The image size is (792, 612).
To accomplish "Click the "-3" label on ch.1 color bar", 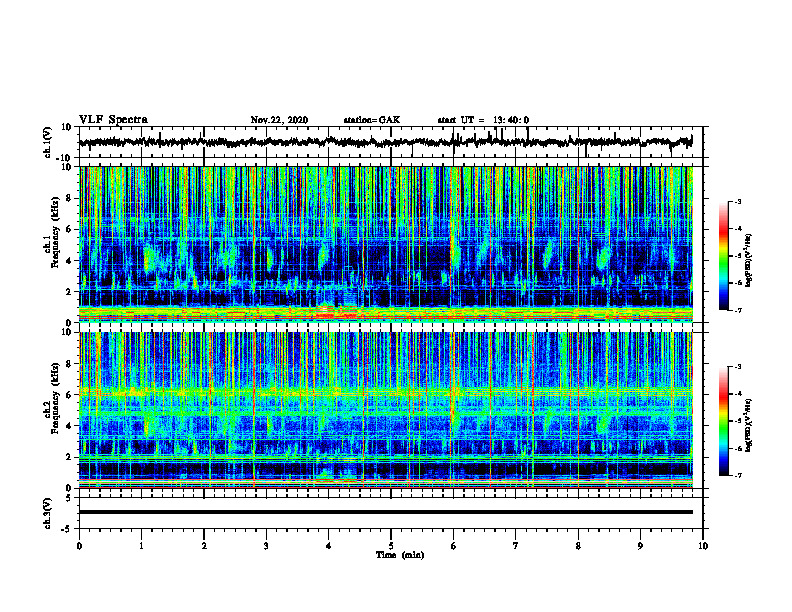I will [737, 202].
